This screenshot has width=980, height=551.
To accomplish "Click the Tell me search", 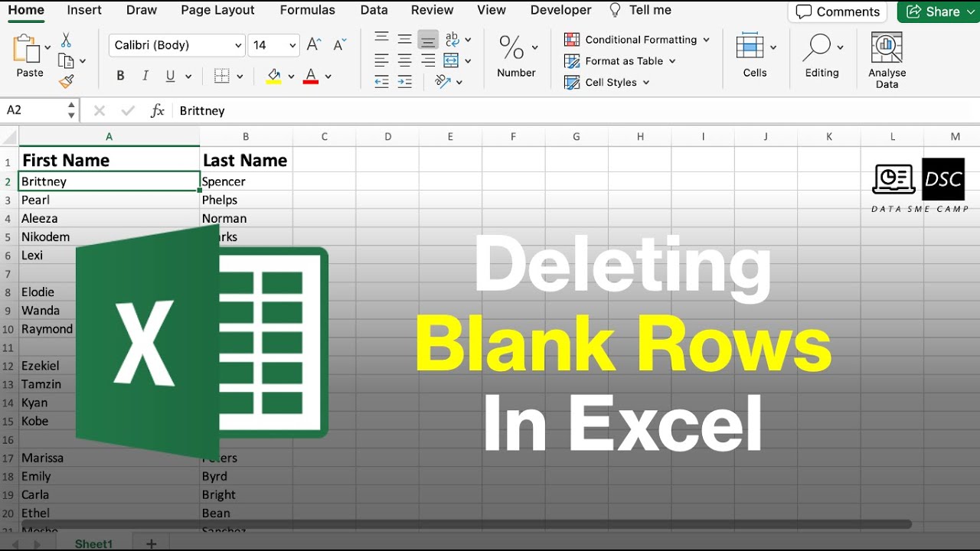I will coord(640,10).
